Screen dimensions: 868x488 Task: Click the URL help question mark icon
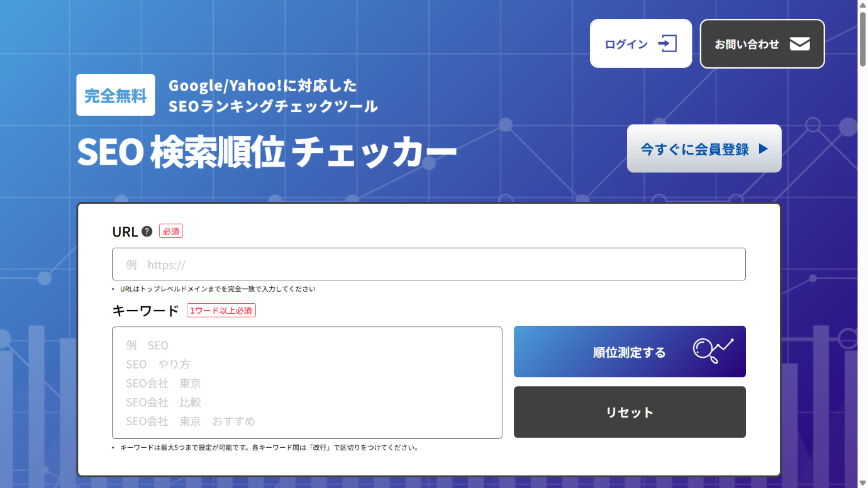(147, 231)
